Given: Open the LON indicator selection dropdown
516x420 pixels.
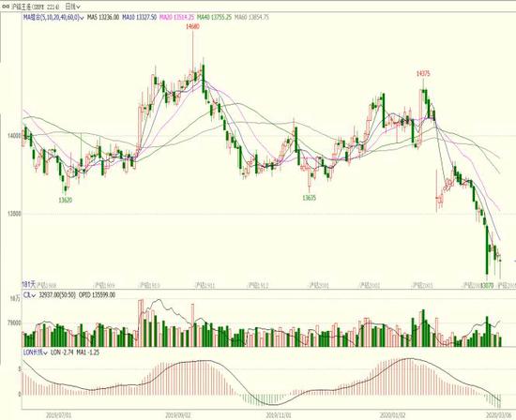Looking at the screenshot, I should [35, 352].
